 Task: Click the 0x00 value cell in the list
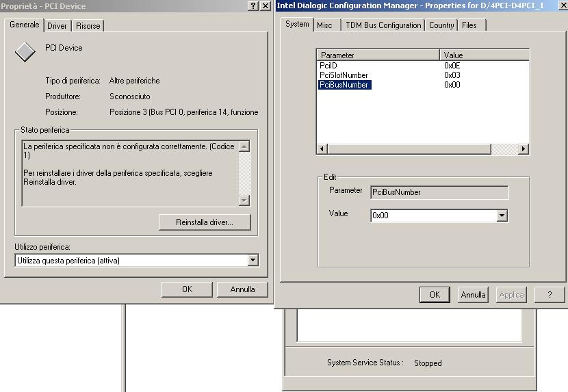point(452,84)
